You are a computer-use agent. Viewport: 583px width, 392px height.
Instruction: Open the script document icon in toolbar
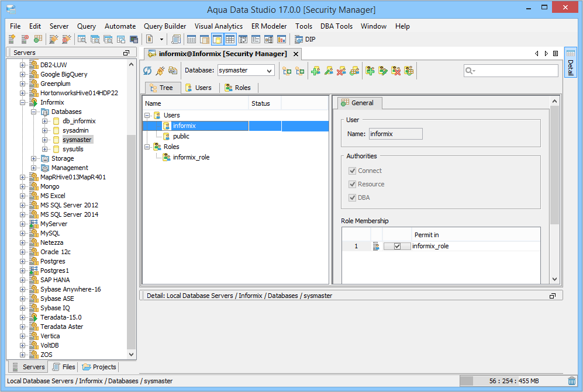click(150, 39)
